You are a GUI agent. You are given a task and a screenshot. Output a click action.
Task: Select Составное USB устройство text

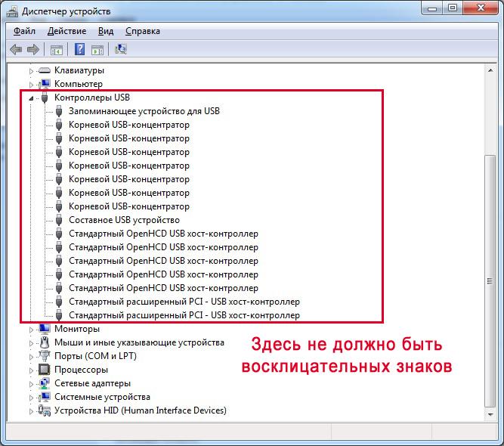(125, 220)
